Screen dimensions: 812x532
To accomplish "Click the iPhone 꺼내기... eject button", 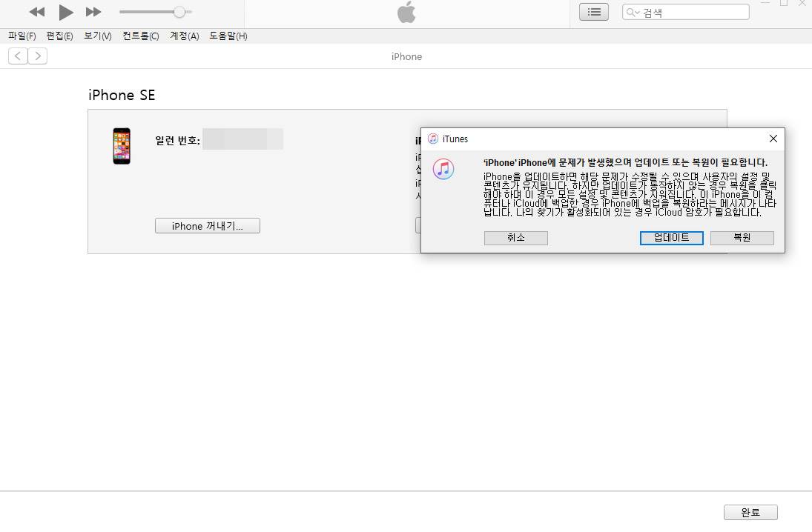I will click(208, 226).
